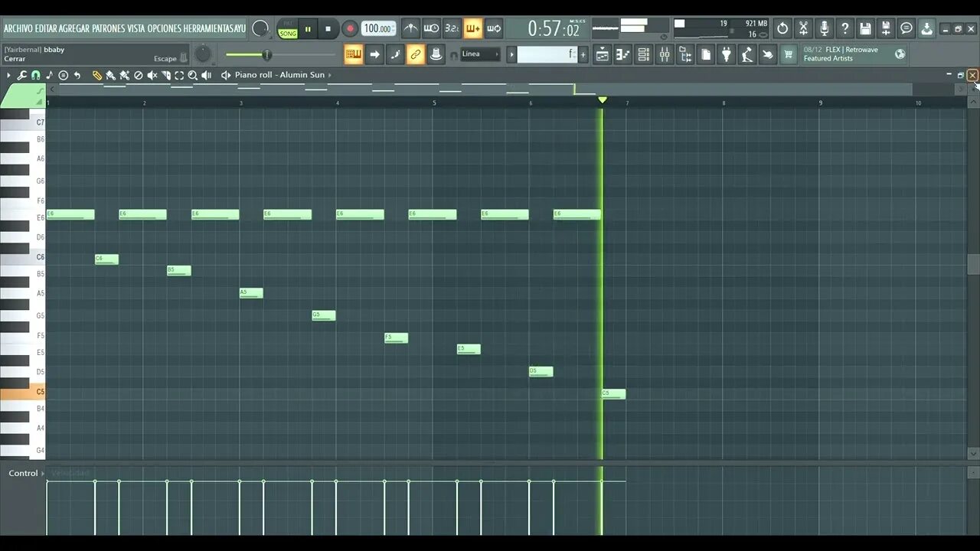Open the Browser view icon
Viewport: 980px width, 551px height.
tap(685, 54)
